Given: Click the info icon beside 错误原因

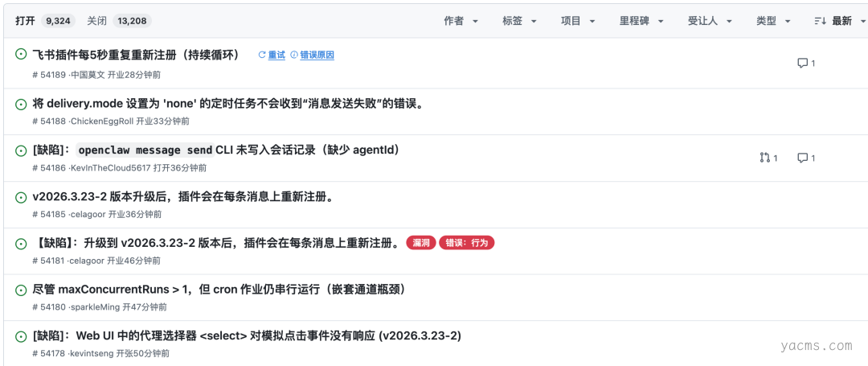Looking at the screenshot, I should (294, 56).
